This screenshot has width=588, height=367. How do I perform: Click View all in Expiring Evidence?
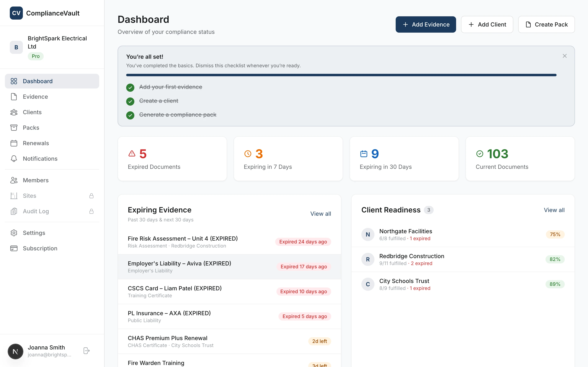click(x=321, y=214)
